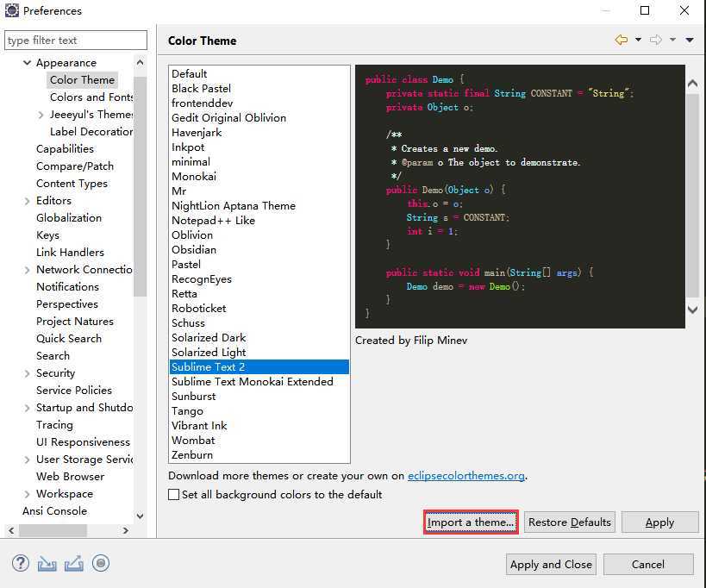The image size is (706, 588).
Task: Choose the Solarized Light theme
Action: click(x=259, y=352)
